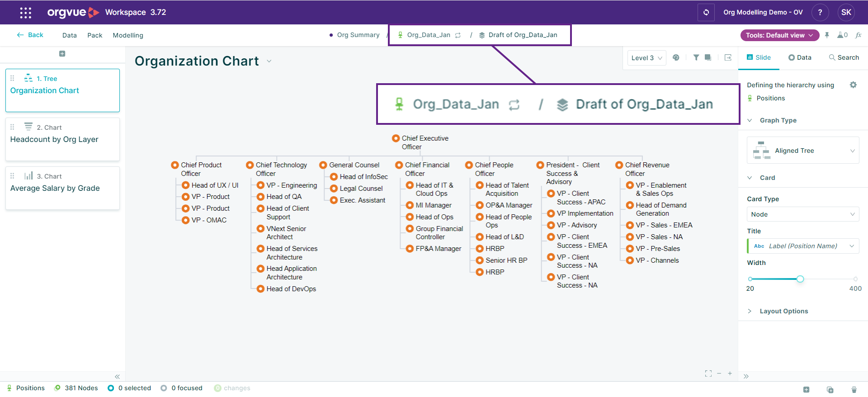Open the Data menu

[x=70, y=35]
